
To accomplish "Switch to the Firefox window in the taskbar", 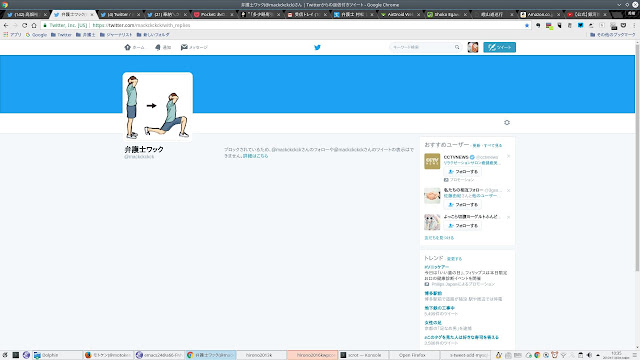I will (108, 355).
